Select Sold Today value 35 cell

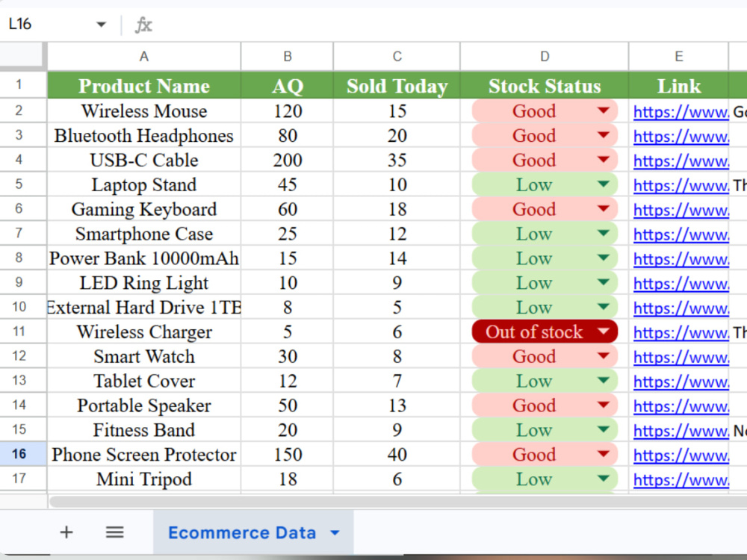(397, 160)
